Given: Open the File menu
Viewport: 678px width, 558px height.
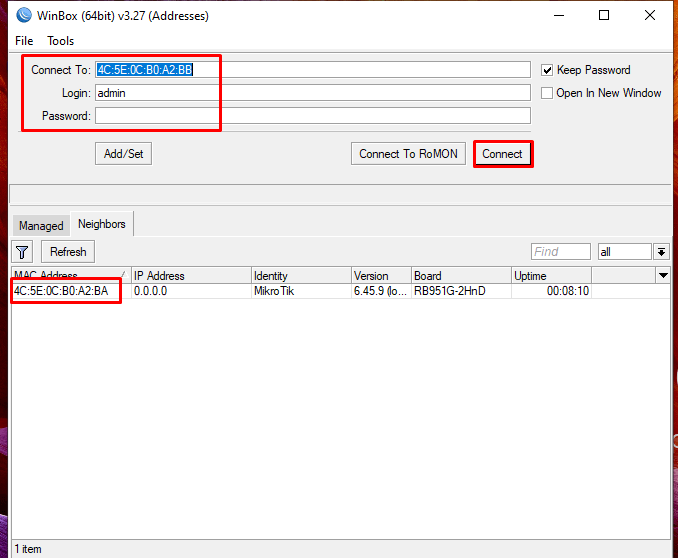Looking at the screenshot, I should pos(24,41).
